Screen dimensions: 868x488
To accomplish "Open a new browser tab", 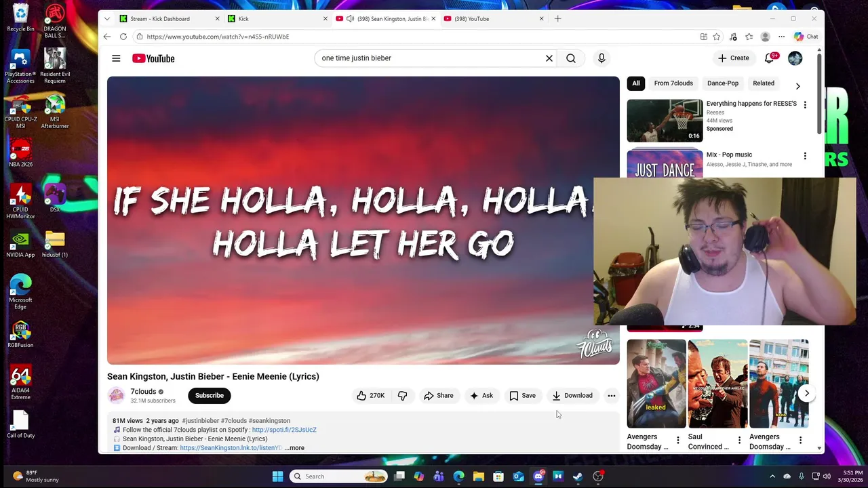I will pos(558,19).
